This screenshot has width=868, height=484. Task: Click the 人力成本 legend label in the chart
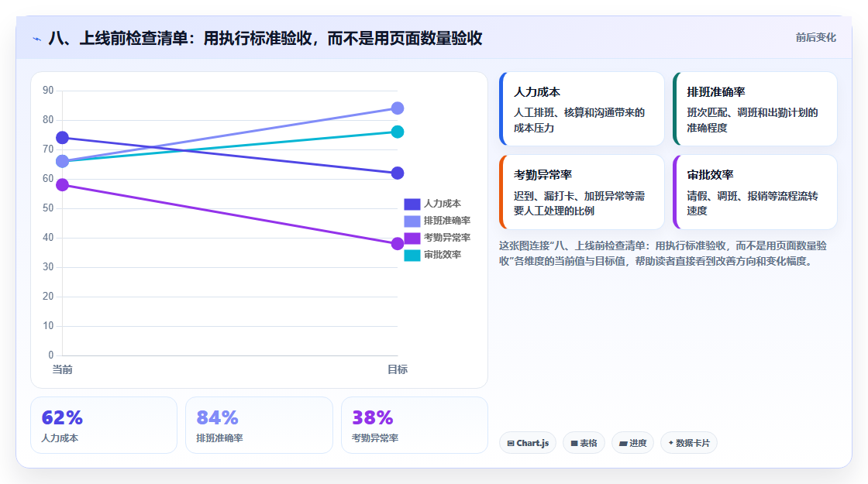tap(443, 204)
